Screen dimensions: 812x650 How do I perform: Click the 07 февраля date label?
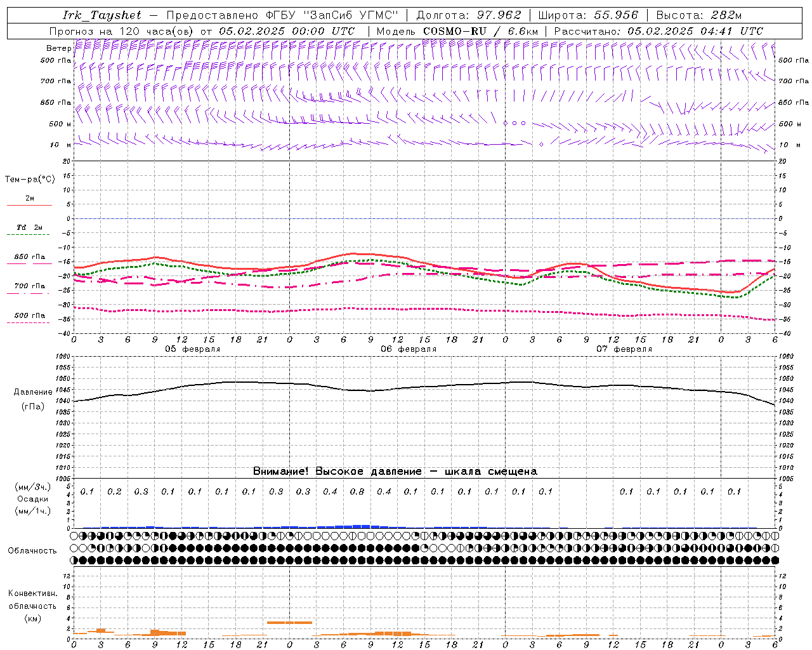[624, 349]
